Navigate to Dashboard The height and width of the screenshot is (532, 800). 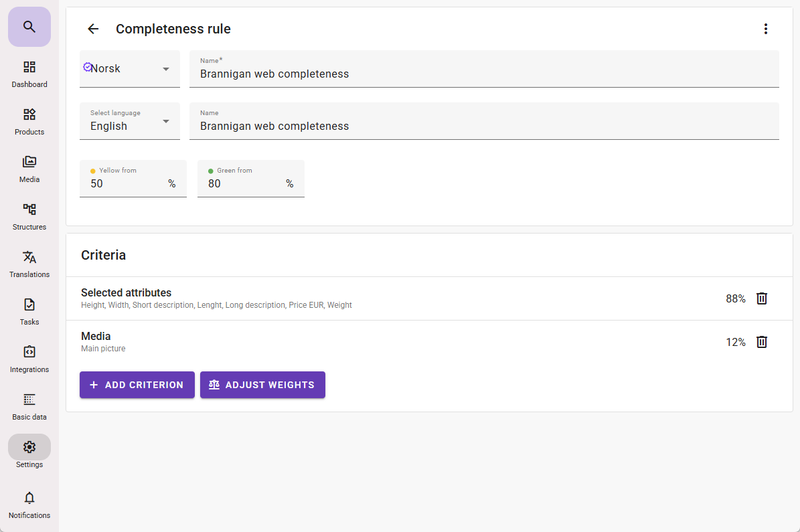(29, 74)
